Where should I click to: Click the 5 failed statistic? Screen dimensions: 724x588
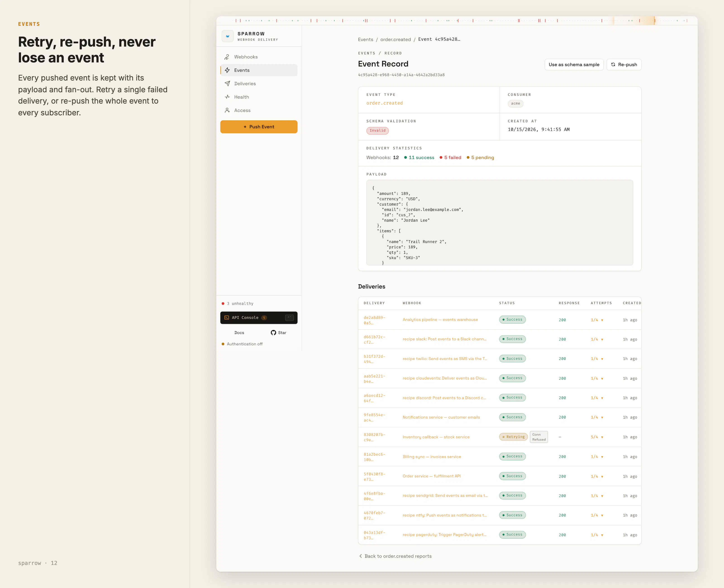[x=450, y=157]
